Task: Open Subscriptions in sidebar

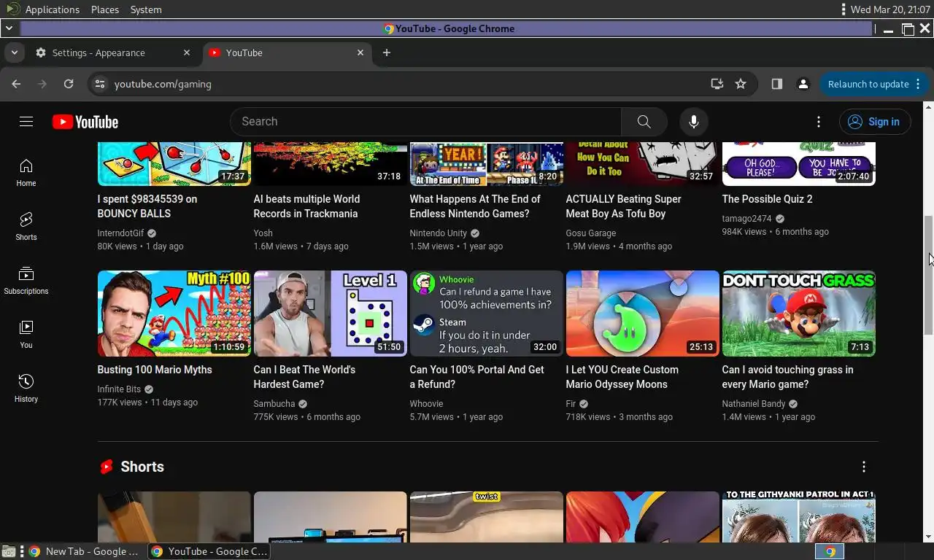Action: click(26, 281)
